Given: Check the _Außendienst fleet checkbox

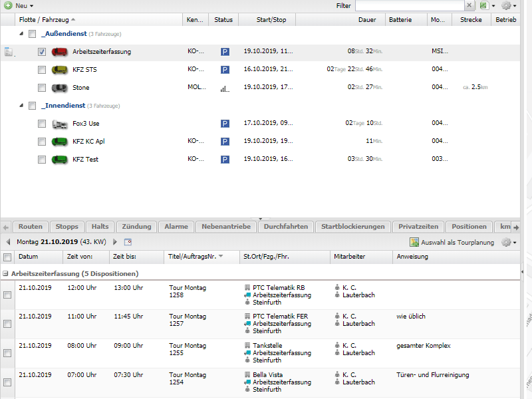Looking at the screenshot, I should tap(32, 34).
